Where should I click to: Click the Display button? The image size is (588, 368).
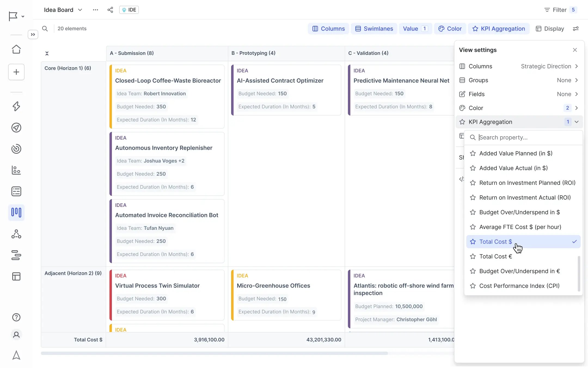(x=550, y=29)
